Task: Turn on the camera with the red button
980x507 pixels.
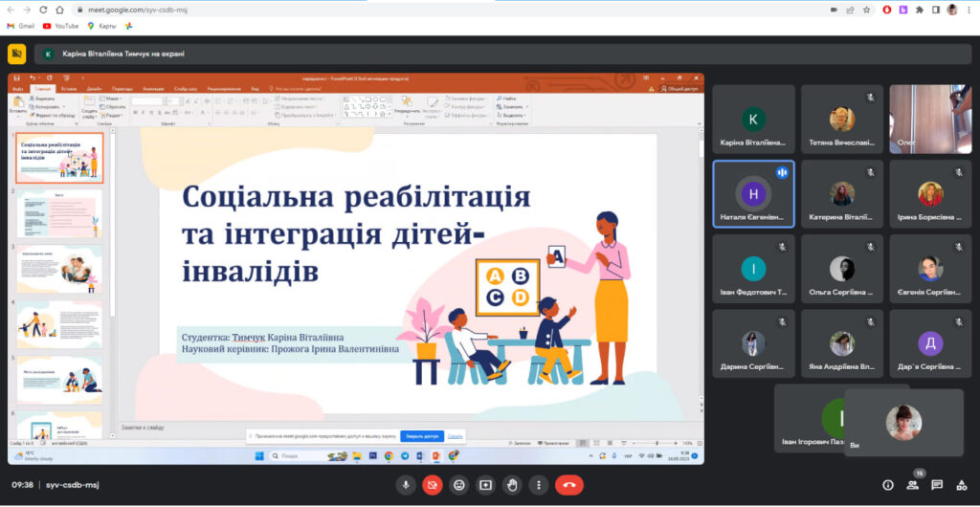Action: click(433, 485)
